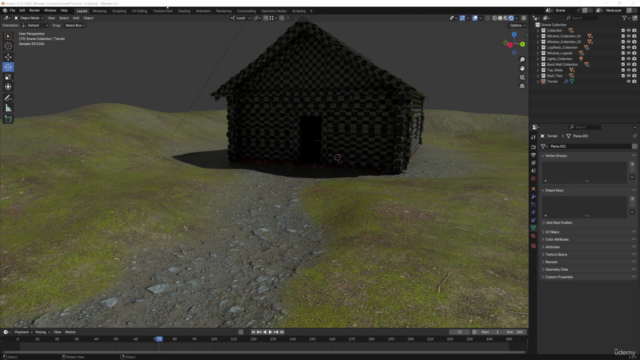Open the View Layer properties tab
This screenshot has height=360, width=640.
click(x=533, y=163)
